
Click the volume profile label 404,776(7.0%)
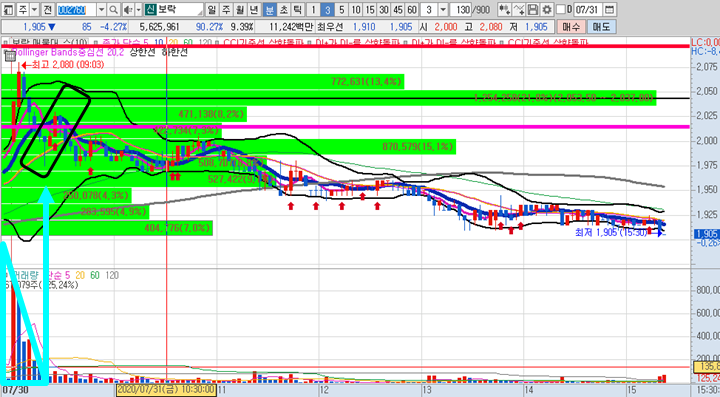(x=177, y=228)
